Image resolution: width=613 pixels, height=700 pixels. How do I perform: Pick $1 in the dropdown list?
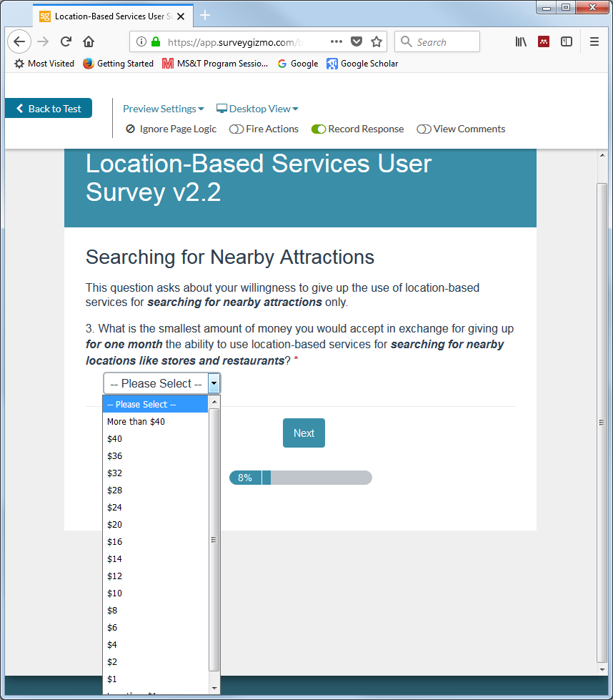(x=155, y=679)
